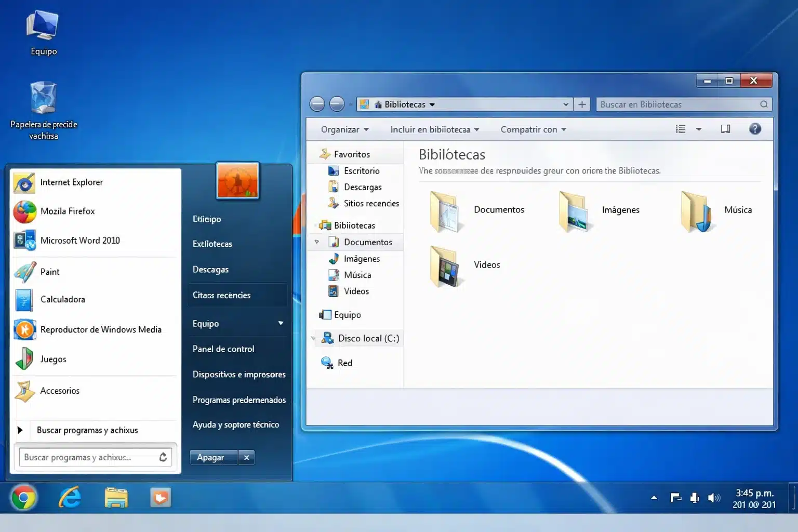Click the help question mark icon in Explorer
Viewport: 798px width, 532px height.
(x=755, y=128)
